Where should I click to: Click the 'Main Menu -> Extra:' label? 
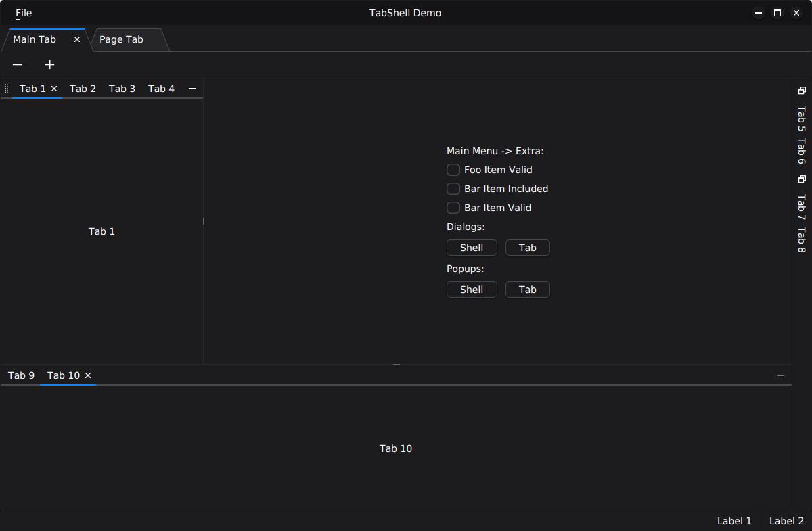[495, 151]
